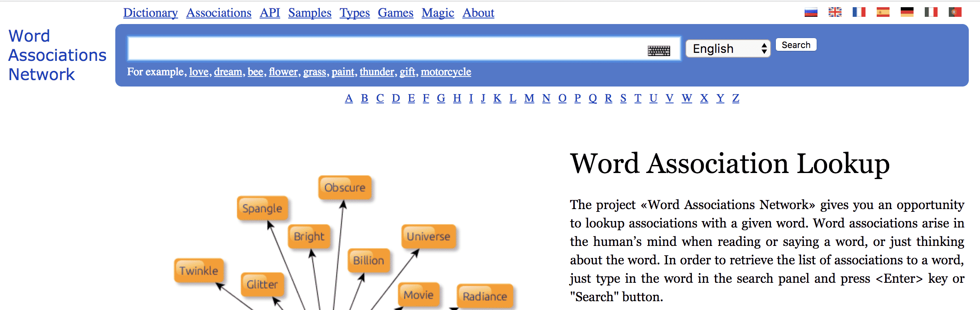Try the example word 'grass'
Screen dimensions: 980x310
(x=315, y=72)
